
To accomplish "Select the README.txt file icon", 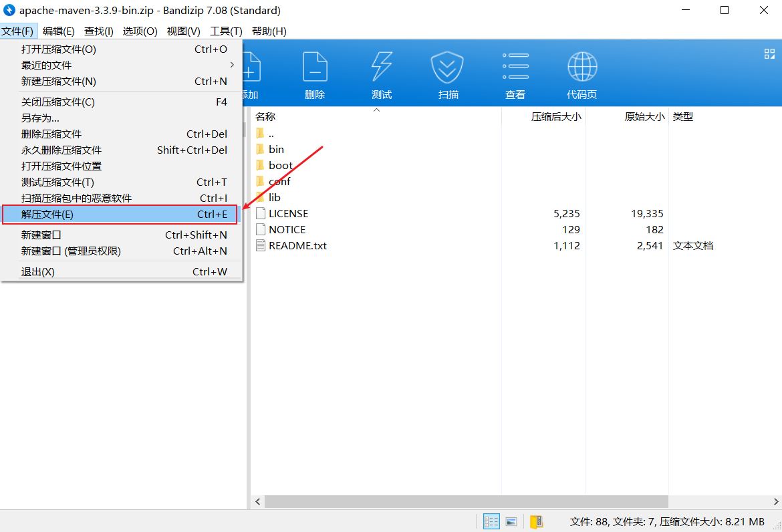I will (261, 245).
